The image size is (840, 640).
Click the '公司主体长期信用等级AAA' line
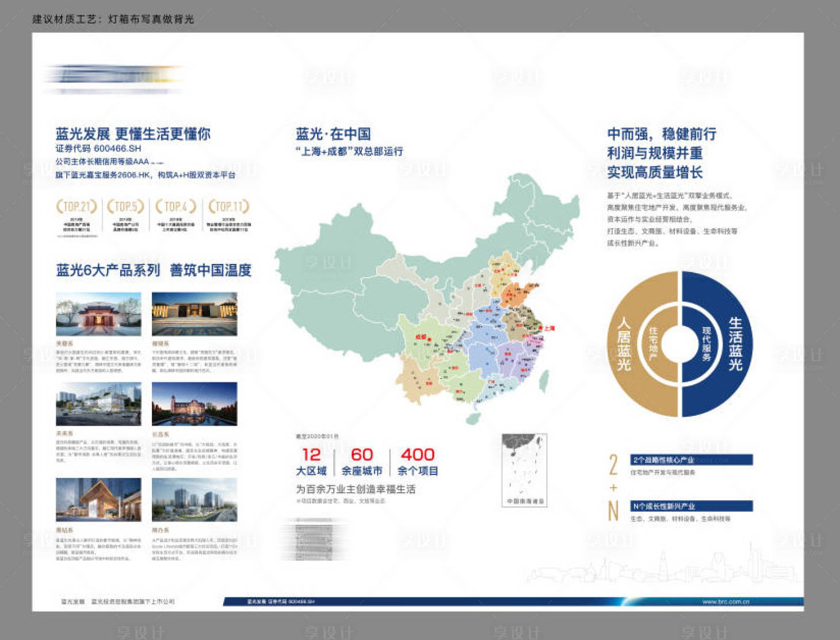pyautogui.click(x=102, y=162)
